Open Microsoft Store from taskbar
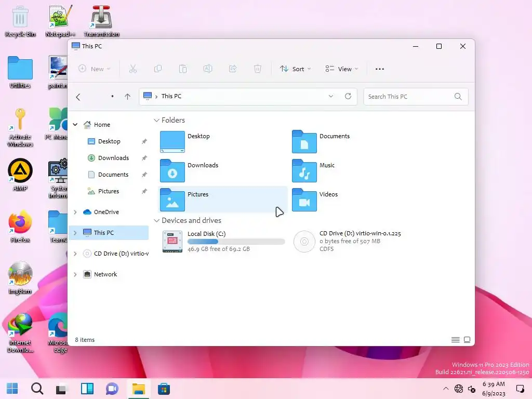532x399 pixels. [x=164, y=389]
